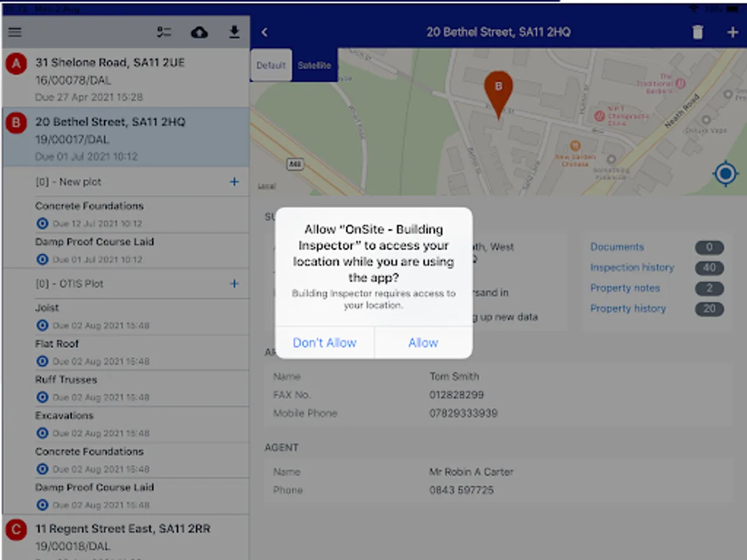Grant location access with Allow

click(x=423, y=343)
